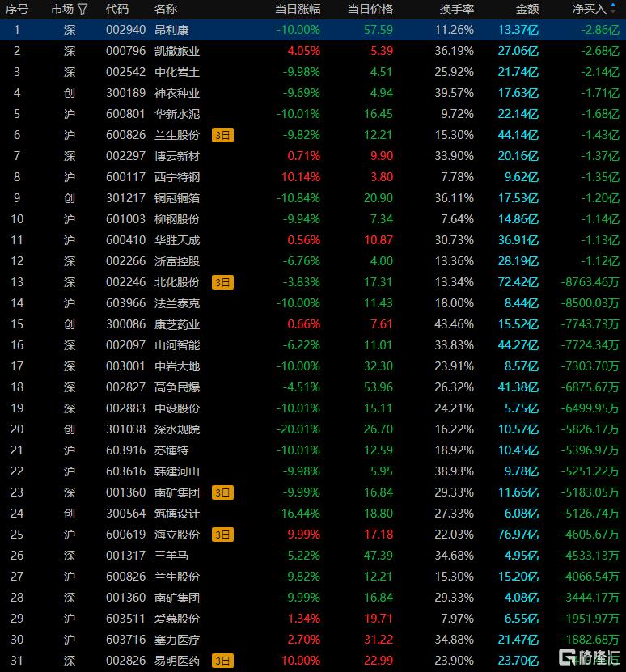Select stock 铜冠铜箔

[177, 198]
